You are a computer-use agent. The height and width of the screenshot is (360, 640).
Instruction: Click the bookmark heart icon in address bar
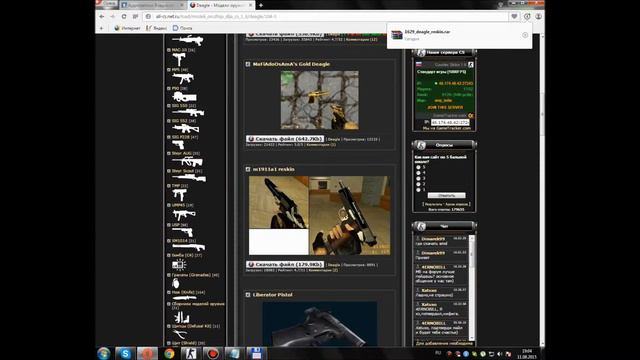(514, 16)
